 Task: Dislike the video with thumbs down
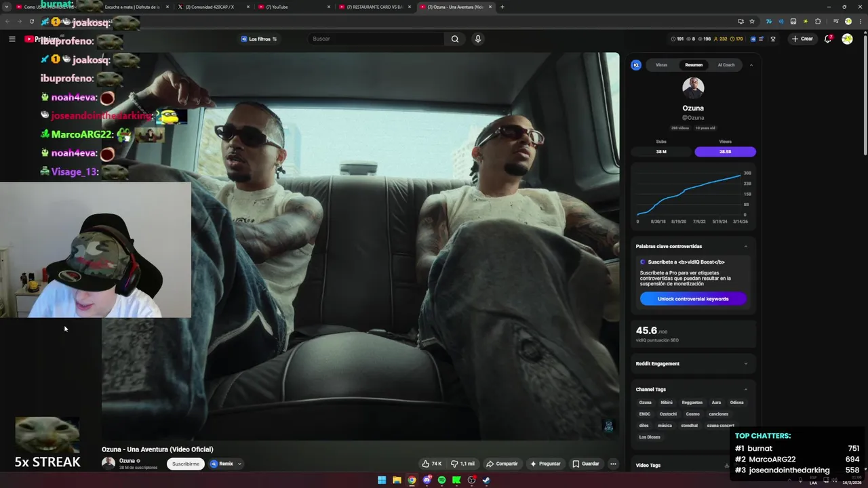tap(463, 464)
